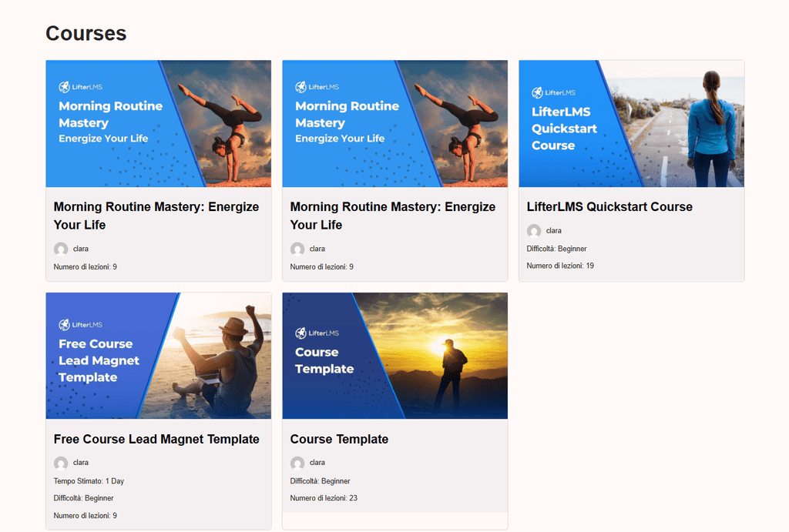The width and height of the screenshot is (789, 532).
Task: Click "Difficoltà: Beginner" on the Course Template card
Action: [320, 481]
